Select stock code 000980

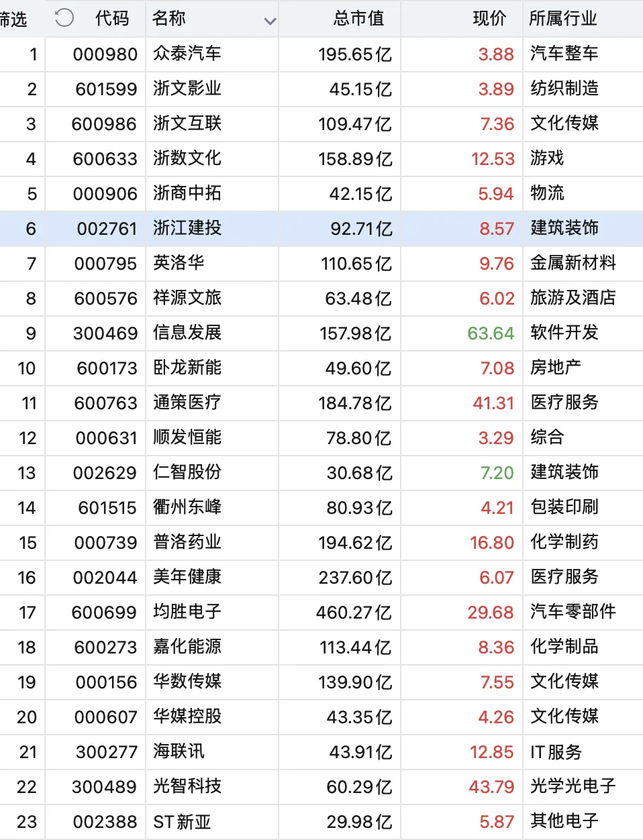(105, 54)
